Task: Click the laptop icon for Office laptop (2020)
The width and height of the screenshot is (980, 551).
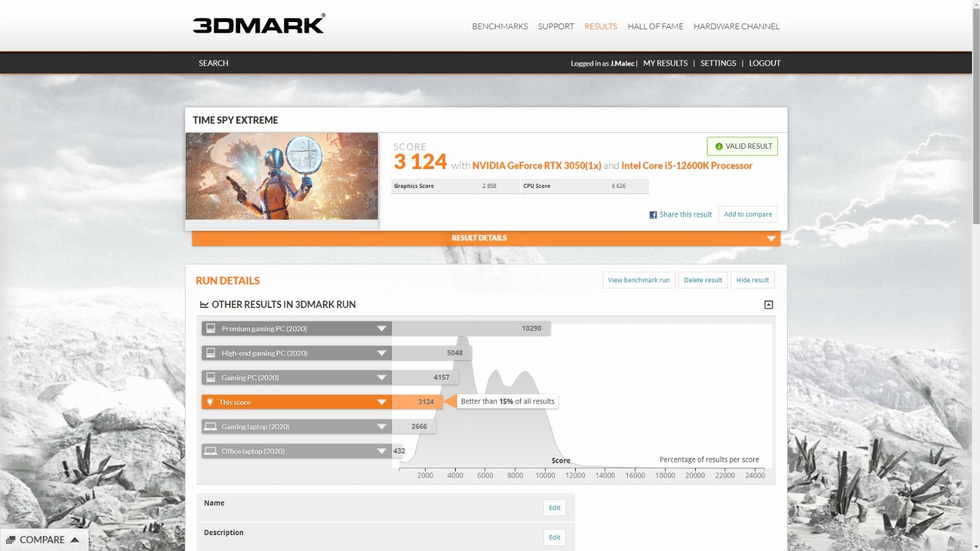Action: click(x=211, y=451)
